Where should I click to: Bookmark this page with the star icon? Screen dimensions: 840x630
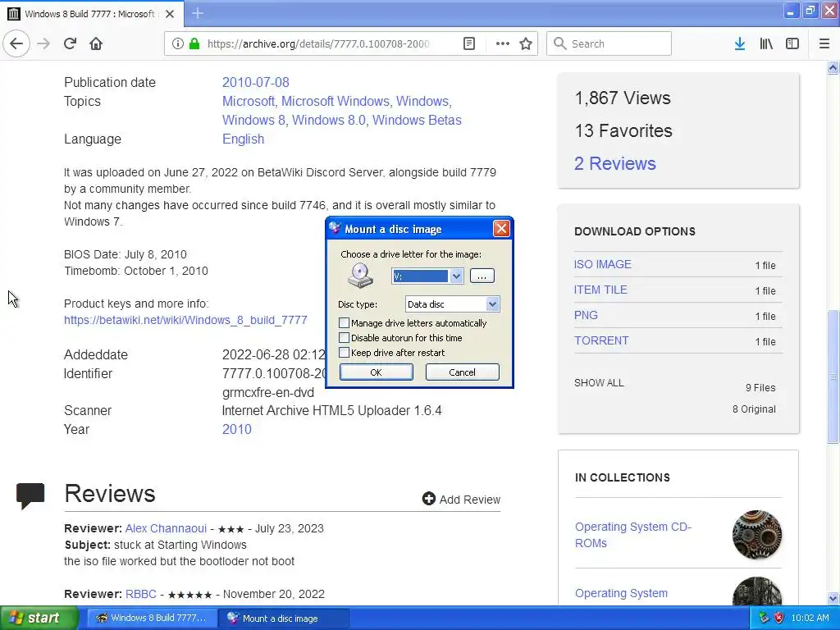tap(526, 43)
